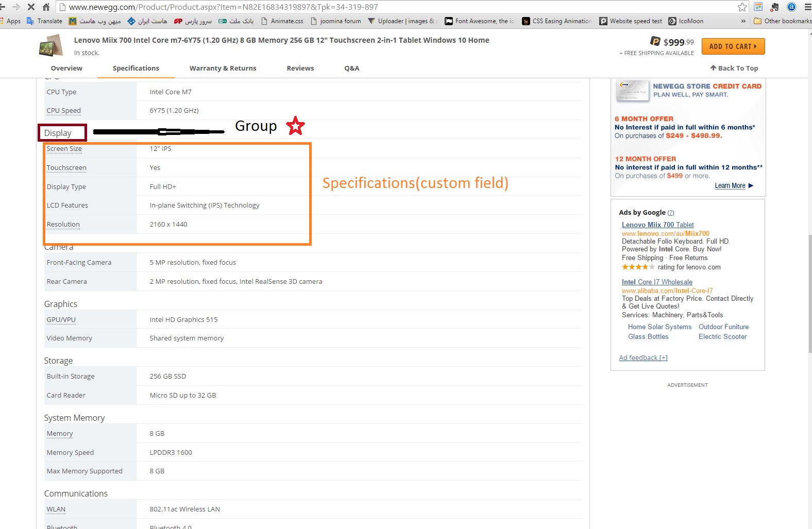This screenshot has height=529, width=812.
Task: Click the Resolution spec label
Action: click(x=63, y=225)
